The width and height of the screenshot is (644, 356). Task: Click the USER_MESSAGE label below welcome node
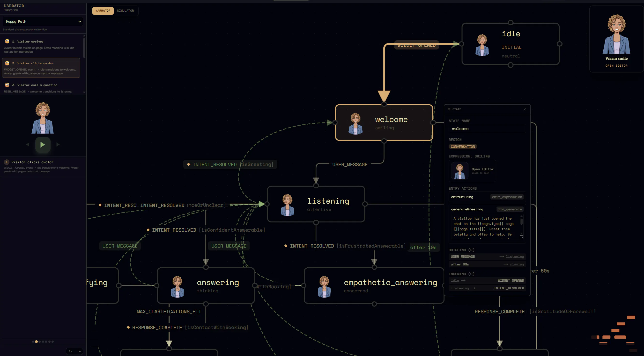349,164
